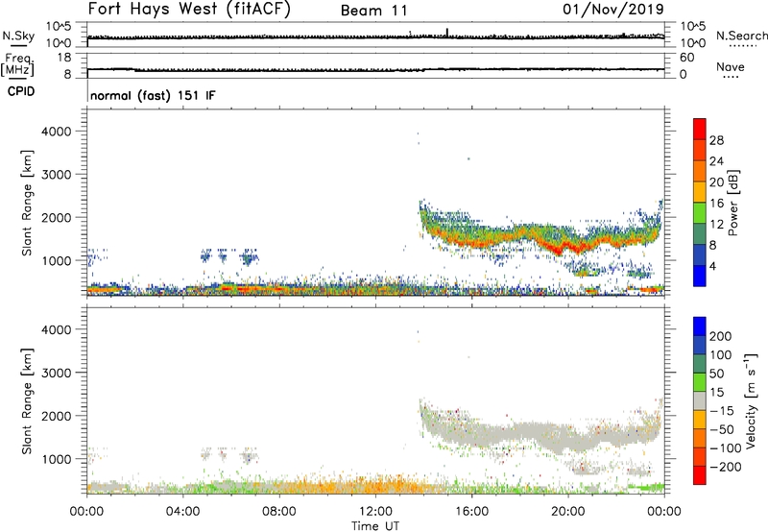
Task: Select the Time UT axis title
Action: [375, 526]
